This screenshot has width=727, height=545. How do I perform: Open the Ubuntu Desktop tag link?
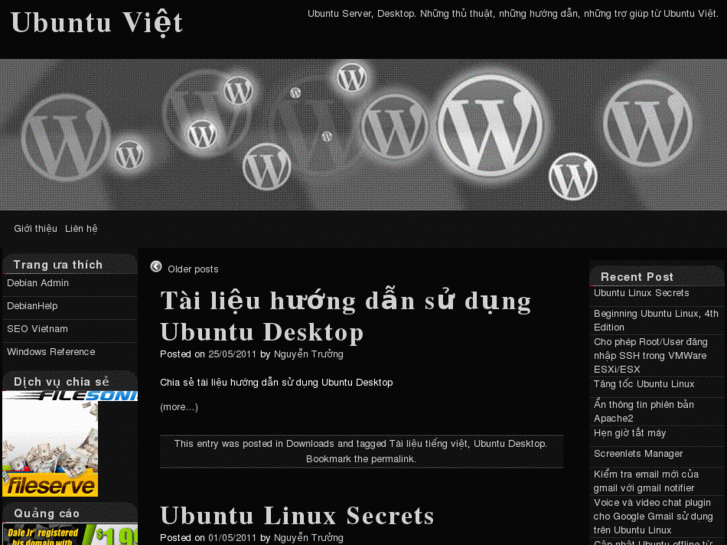click(x=509, y=444)
